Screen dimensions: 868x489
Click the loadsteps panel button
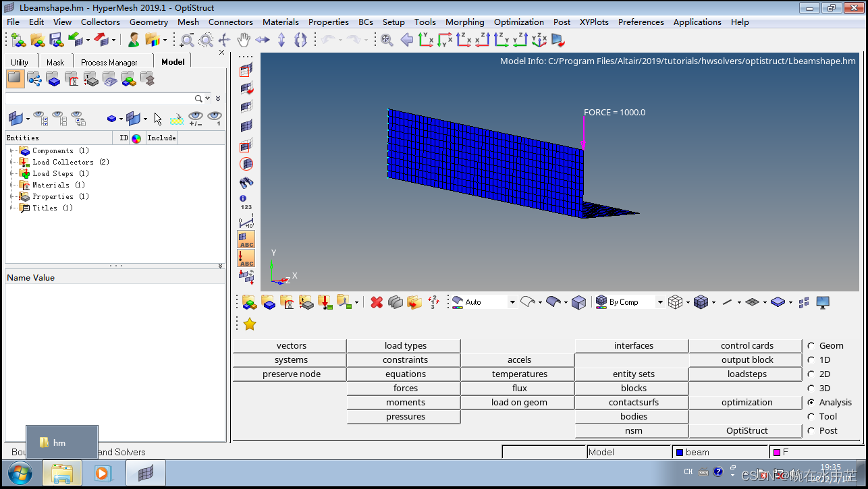pos(747,374)
